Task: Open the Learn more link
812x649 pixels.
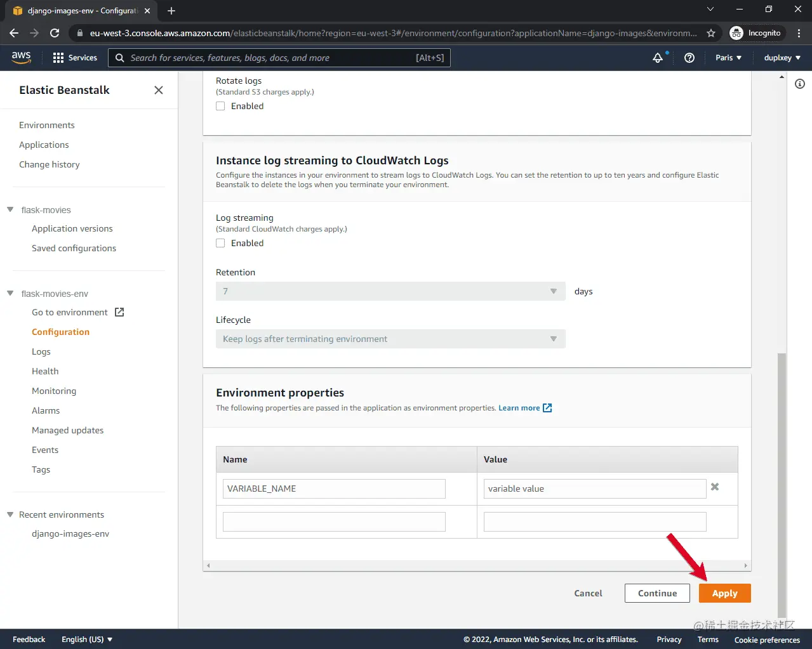Action: click(x=520, y=408)
